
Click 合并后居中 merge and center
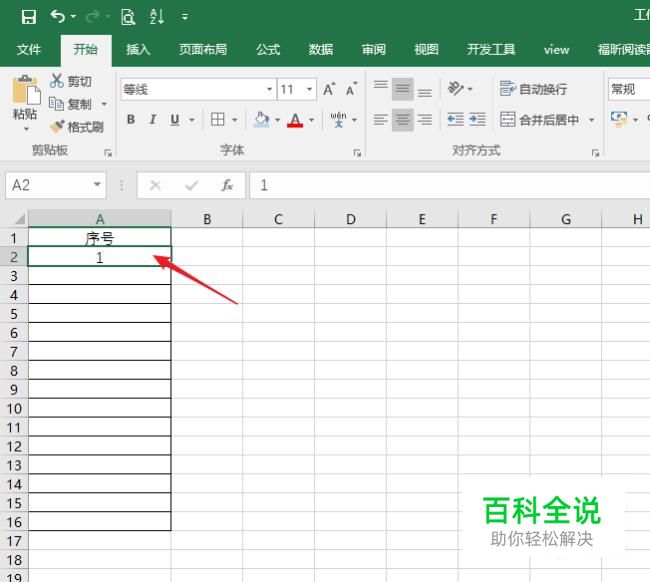[539, 120]
